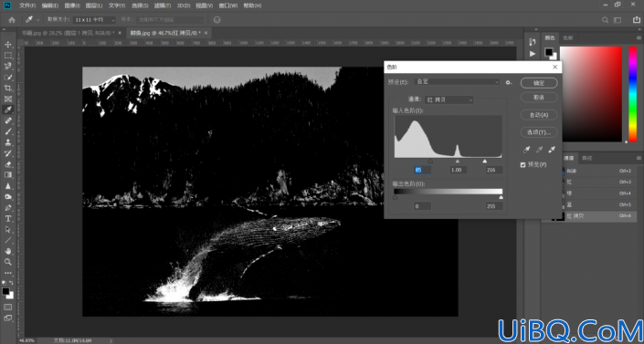
Task: Select the Spot Healing Brush tool
Action: (8, 120)
